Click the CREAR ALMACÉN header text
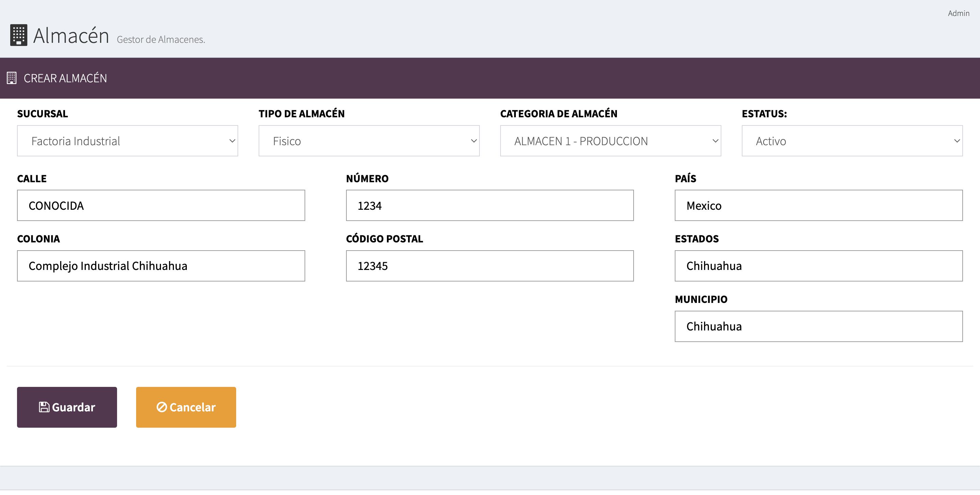 tap(65, 78)
